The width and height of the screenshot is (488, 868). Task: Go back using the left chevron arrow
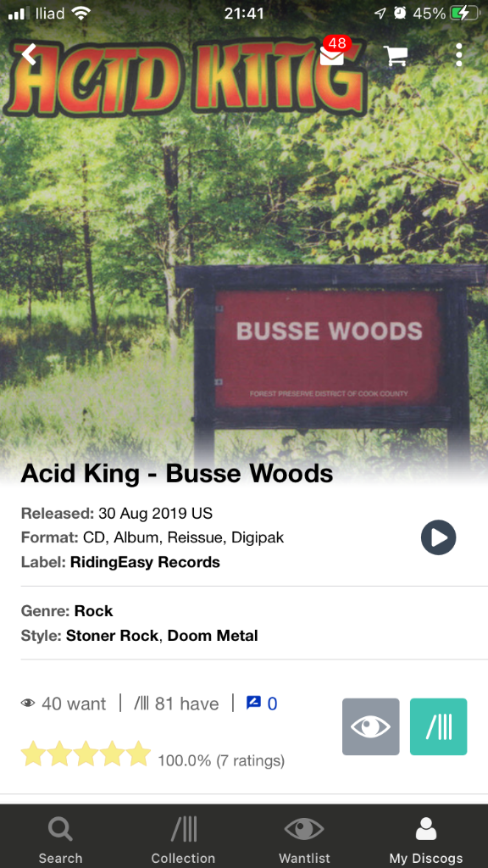(x=29, y=55)
